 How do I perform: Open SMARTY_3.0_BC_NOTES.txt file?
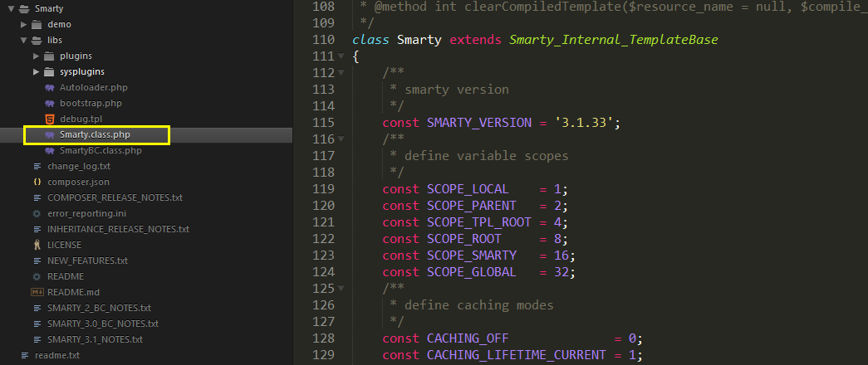point(103,324)
